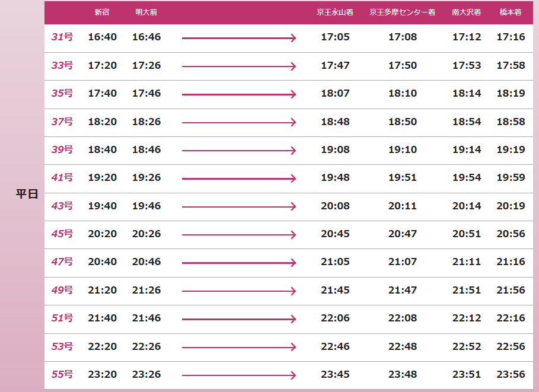This screenshot has height=392, width=539.
Task: Select the arrow in the 37号 row
Action: click(238, 122)
